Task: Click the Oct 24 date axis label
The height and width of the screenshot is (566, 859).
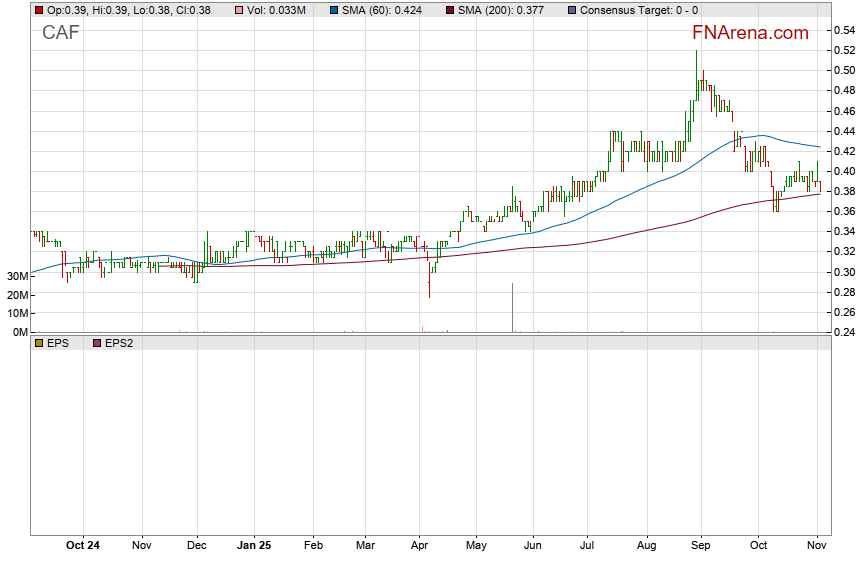Action: click(82, 546)
